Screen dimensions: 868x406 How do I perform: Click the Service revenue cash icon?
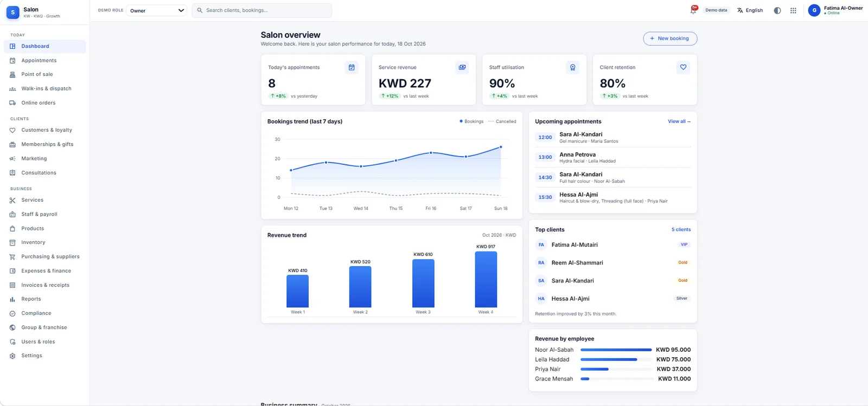pos(462,67)
